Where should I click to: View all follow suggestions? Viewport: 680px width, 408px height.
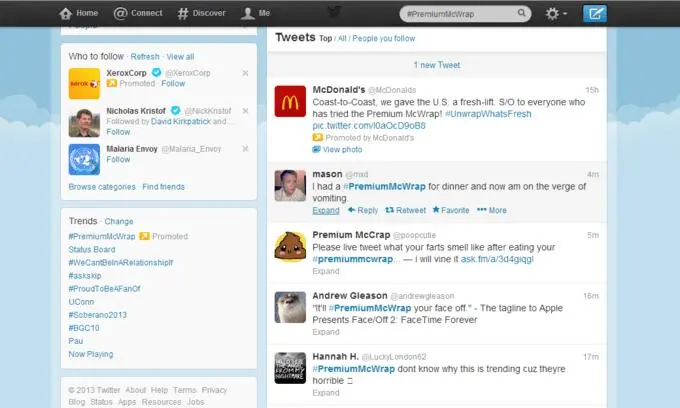(x=180, y=57)
